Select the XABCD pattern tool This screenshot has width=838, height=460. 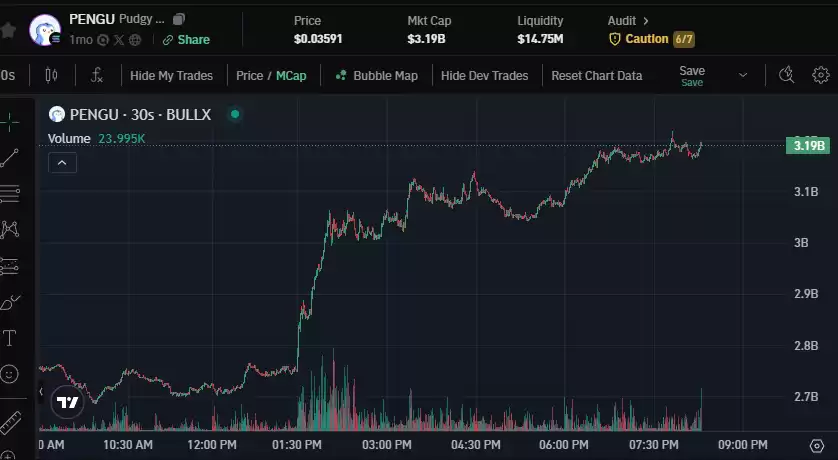(10, 230)
